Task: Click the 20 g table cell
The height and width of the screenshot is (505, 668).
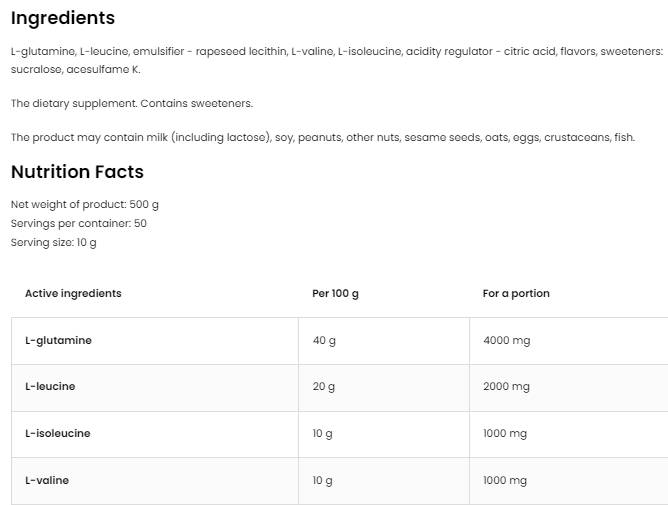Action: tap(324, 386)
